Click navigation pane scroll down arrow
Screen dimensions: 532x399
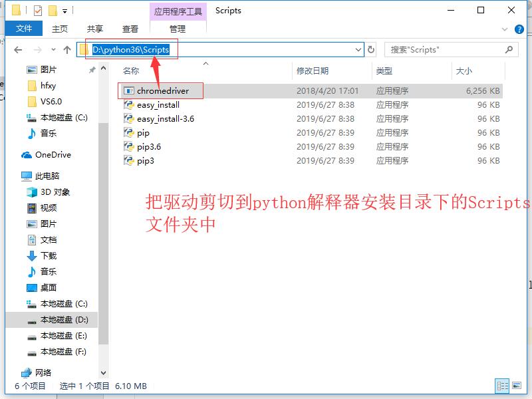click(x=104, y=373)
